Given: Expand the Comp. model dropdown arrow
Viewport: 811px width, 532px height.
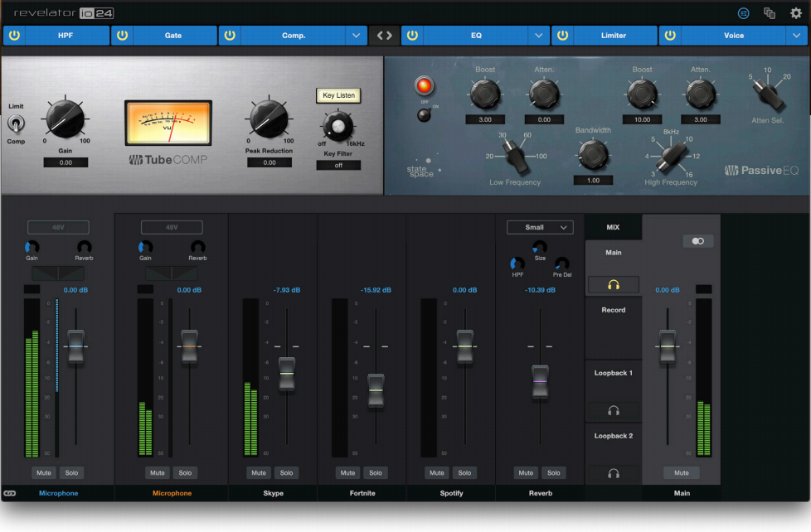Looking at the screenshot, I should [x=356, y=36].
